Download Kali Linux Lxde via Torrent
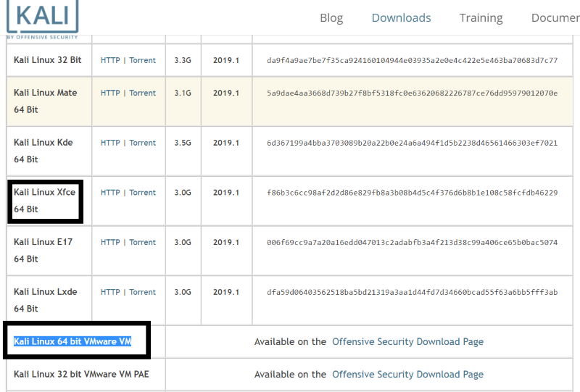Image resolution: width=580 pixels, height=392 pixels. coord(143,292)
